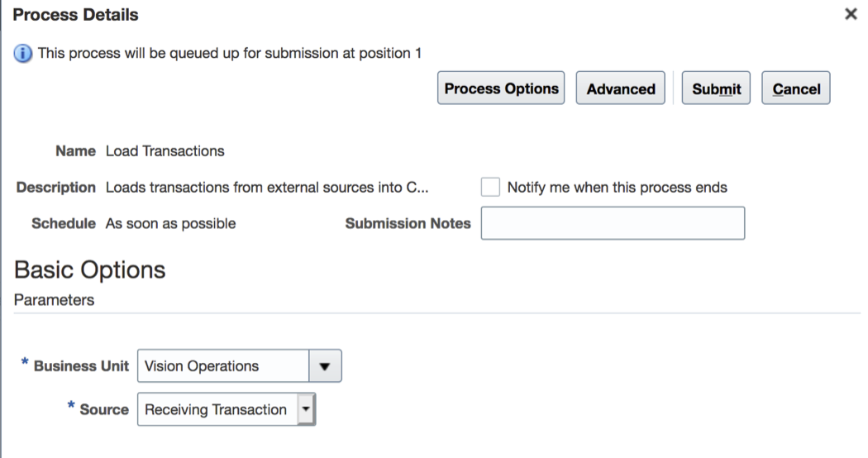Cancel the process submission

(796, 89)
